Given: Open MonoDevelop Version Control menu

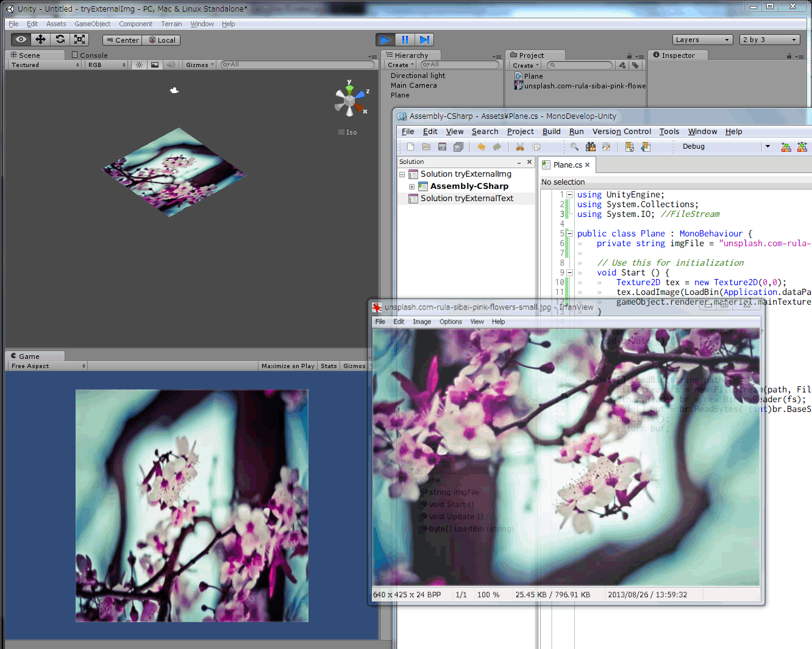Looking at the screenshot, I should click(622, 132).
